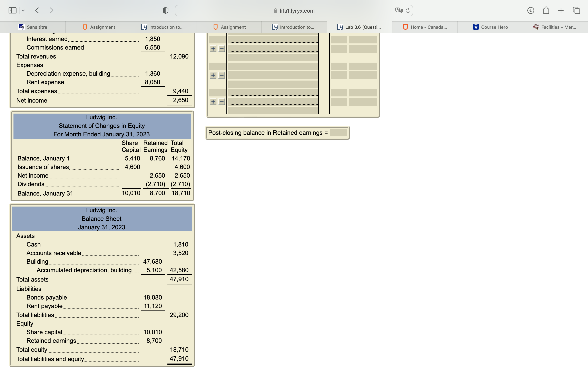Add a row with the bottom plus button

213,102
